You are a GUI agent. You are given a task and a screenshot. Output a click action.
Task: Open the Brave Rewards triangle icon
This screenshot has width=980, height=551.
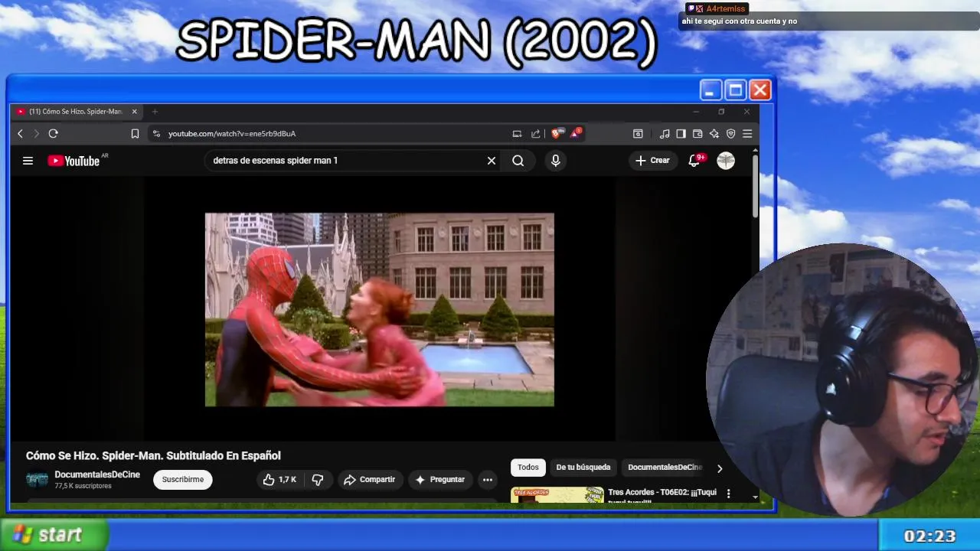(575, 133)
